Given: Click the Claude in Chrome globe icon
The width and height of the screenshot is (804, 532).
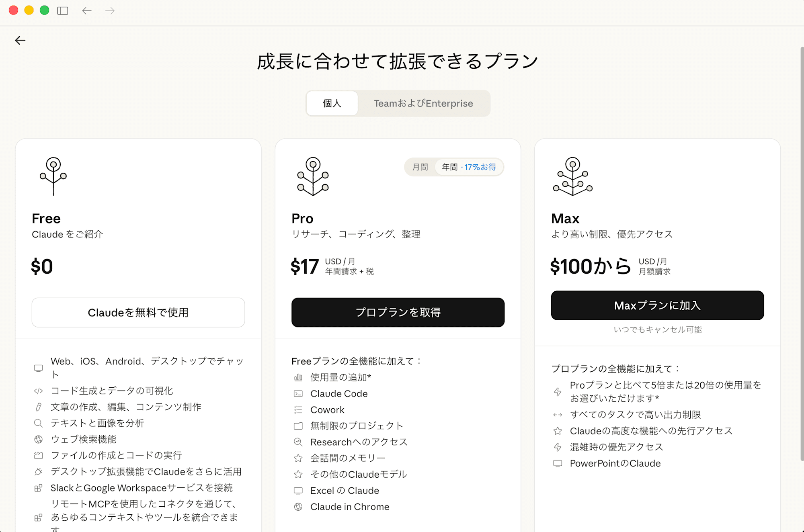Looking at the screenshot, I should tap(298, 507).
